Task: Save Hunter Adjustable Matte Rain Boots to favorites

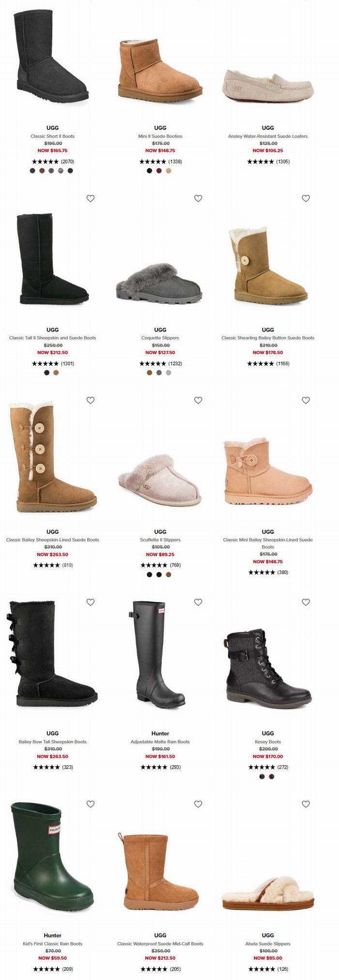Action: pyautogui.click(x=198, y=602)
